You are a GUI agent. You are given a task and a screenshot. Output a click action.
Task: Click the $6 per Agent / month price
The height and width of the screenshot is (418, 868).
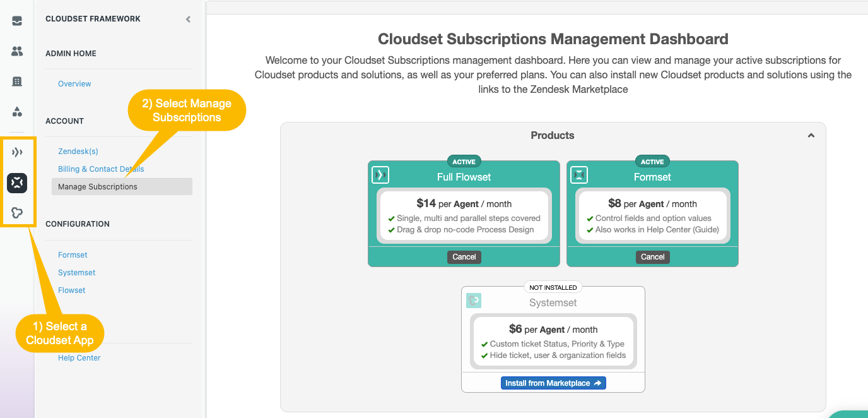tap(553, 329)
